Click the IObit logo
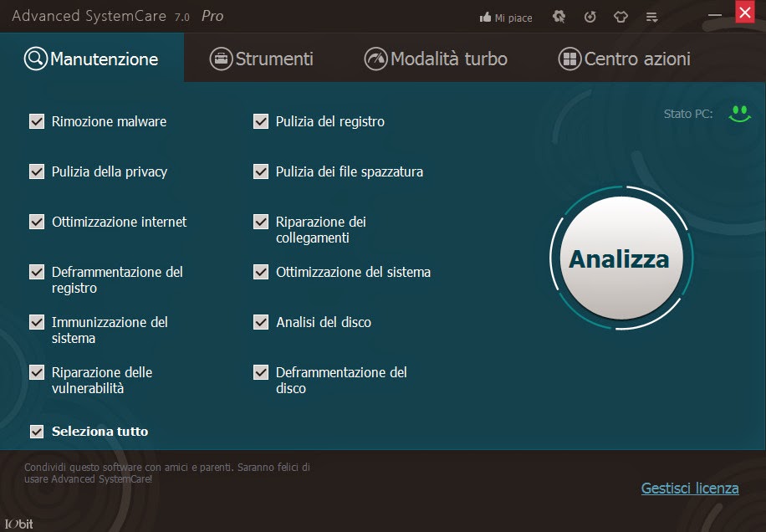The image size is (766, 532). point(18,523)
